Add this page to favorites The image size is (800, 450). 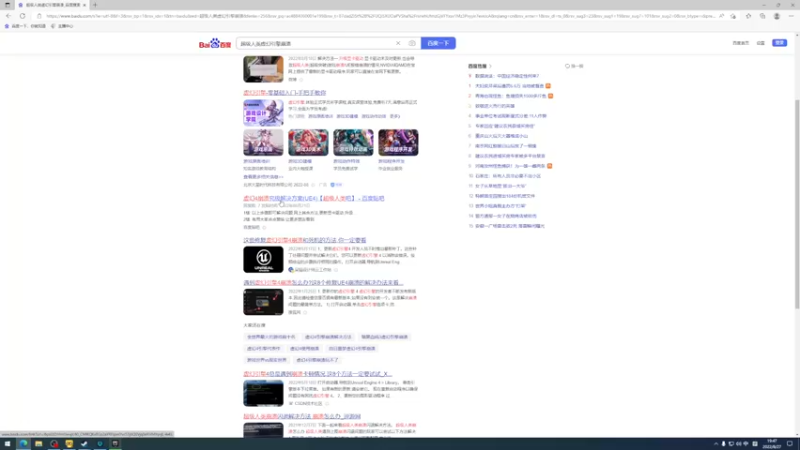tap(733, 16)
